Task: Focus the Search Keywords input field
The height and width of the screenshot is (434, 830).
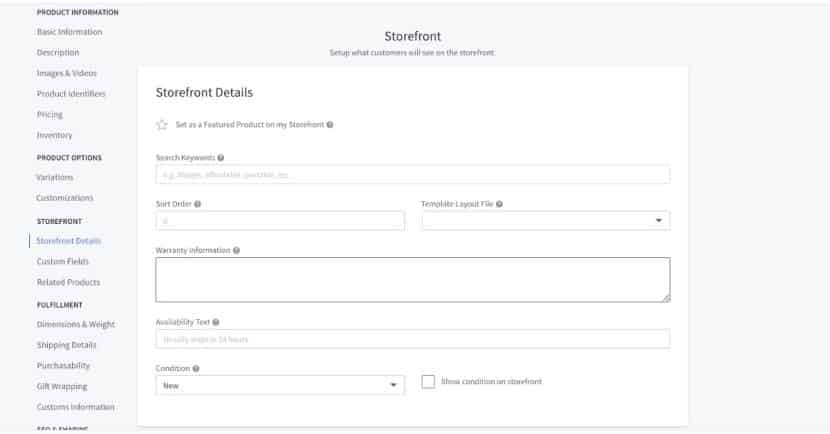Action: (413, 175)
